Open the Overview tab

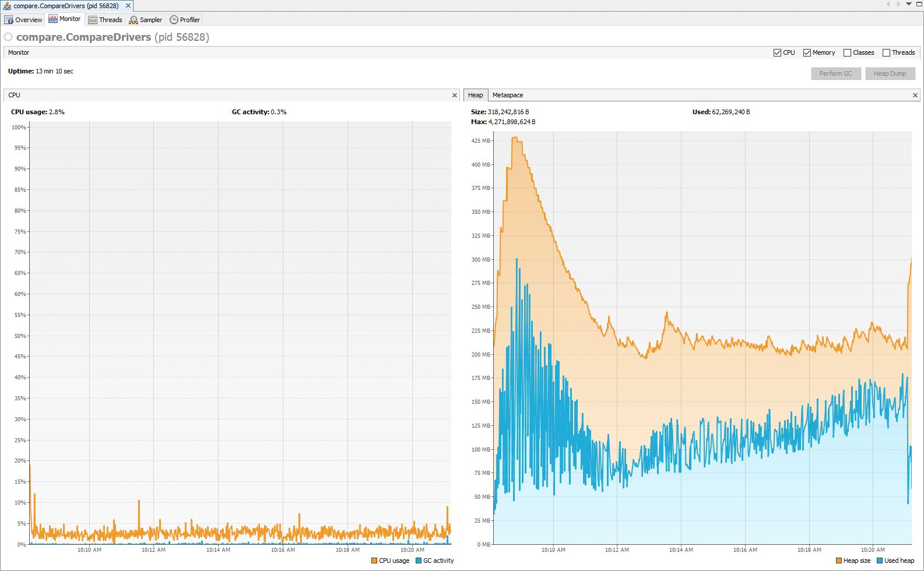tap(23, 20)
